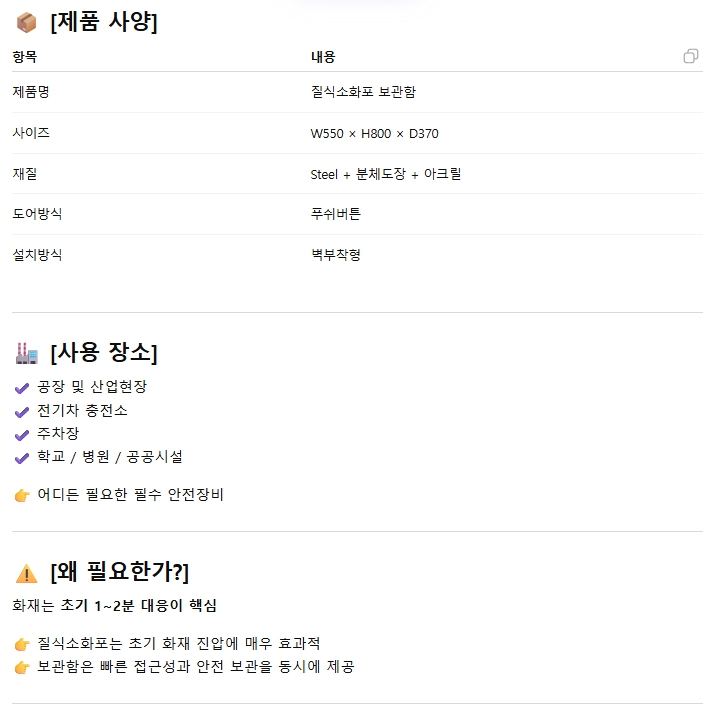Click the checkmark beside 전기차 충전소
This screenshot has height=713, width=717.
coord(22,411)
